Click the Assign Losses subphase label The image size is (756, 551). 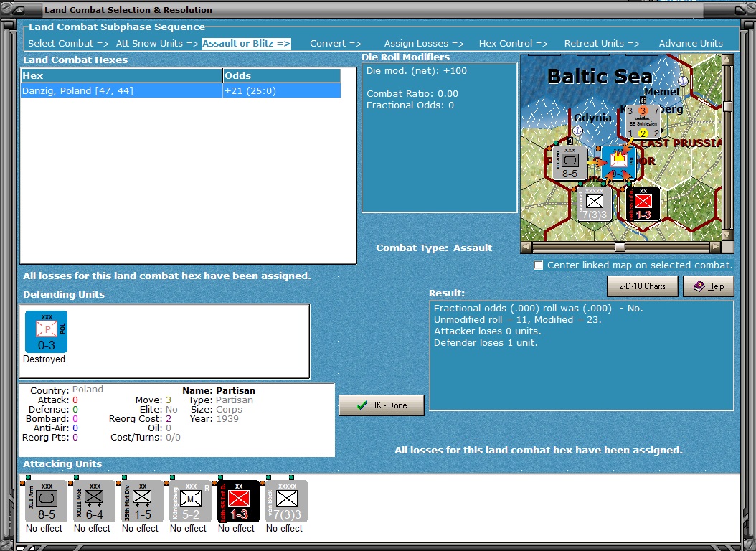[424, 43]
